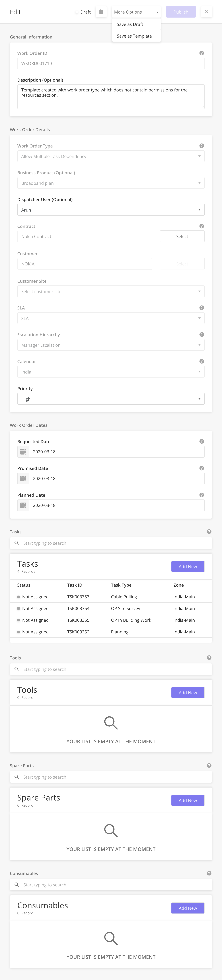Click magnifier icon in Spare Parts search bar

(17, 777)
